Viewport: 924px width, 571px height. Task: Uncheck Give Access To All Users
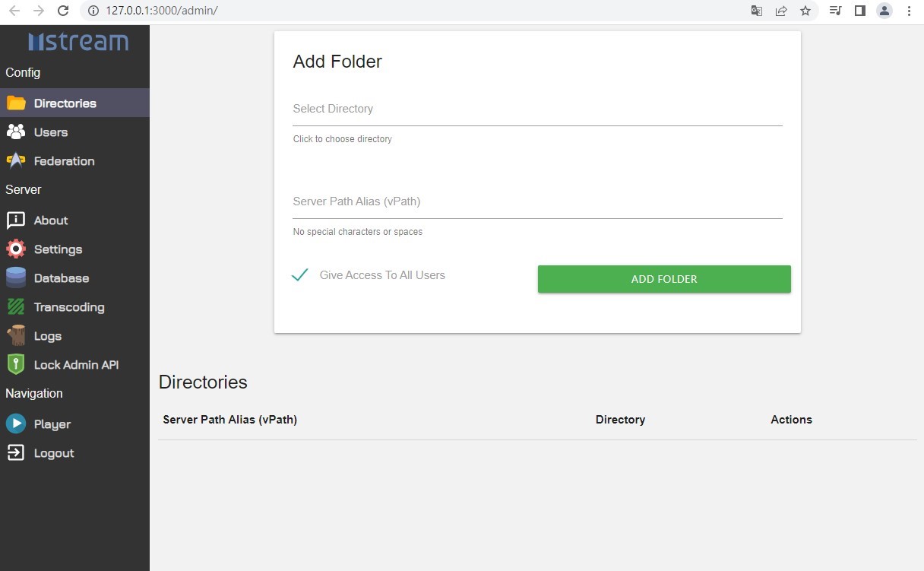[300, 275]
